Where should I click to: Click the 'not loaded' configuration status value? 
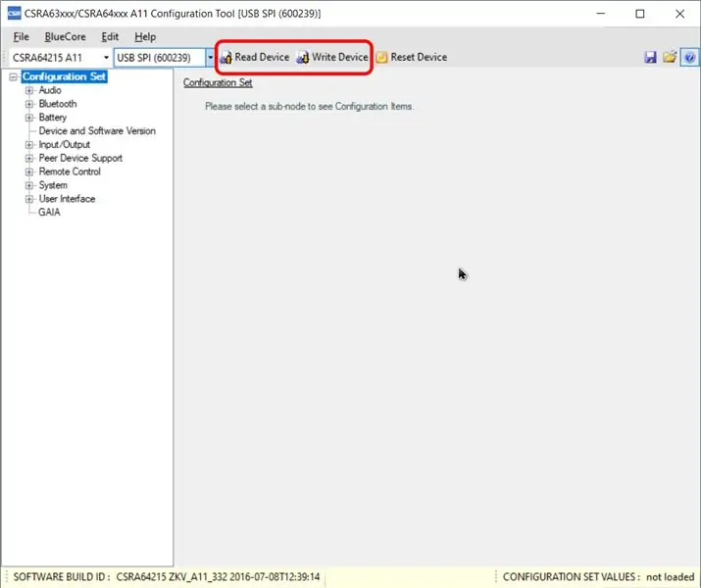point(670,577)
